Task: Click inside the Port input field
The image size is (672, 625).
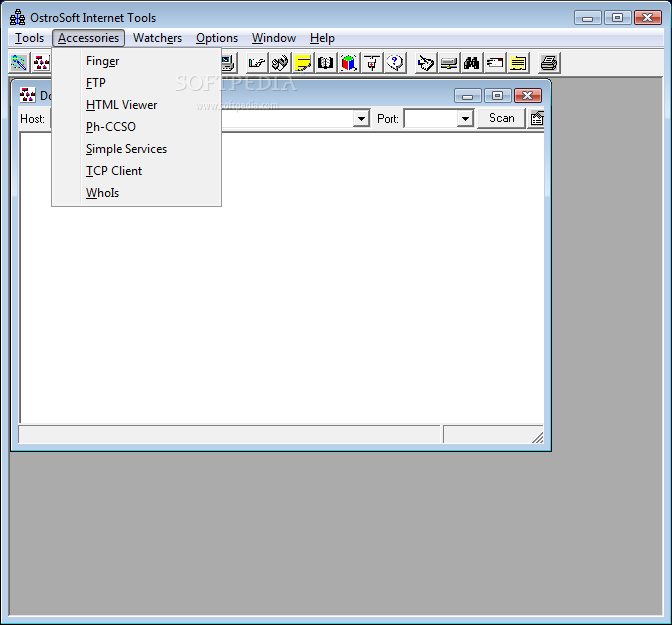Action: coord(430,118)
